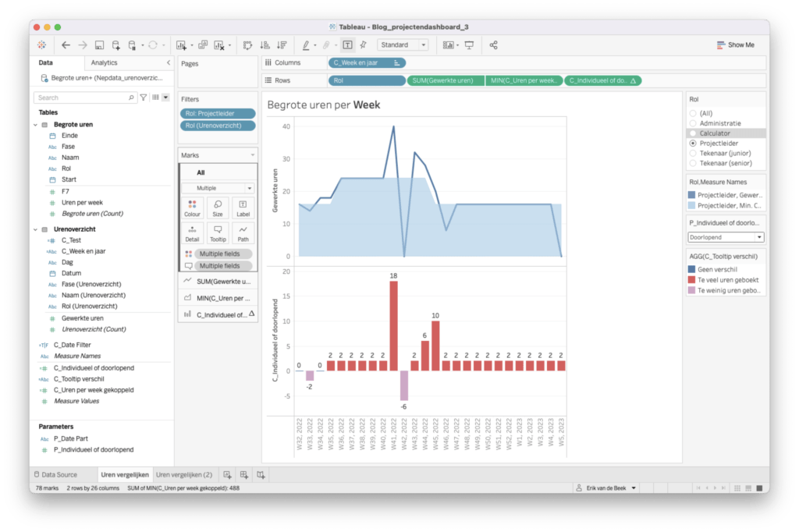
Task: Click the Search fields input box
Action: 82,98
